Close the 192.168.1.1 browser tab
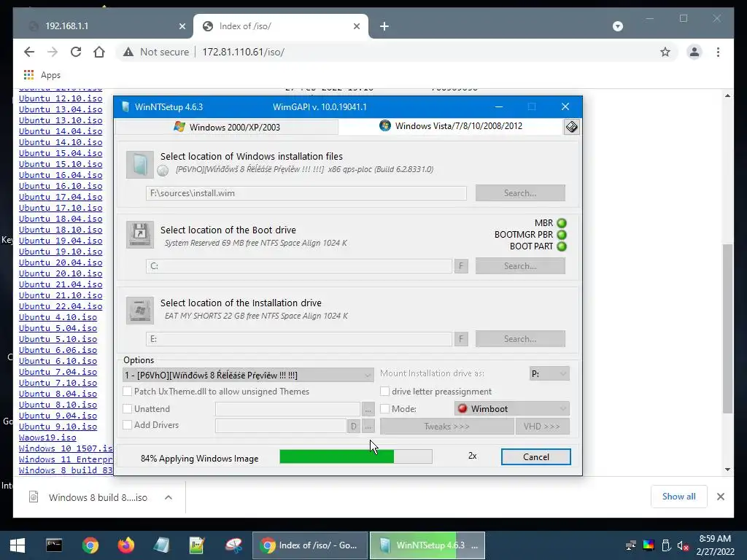The height and width of the screenshot is (560, 747). point(182,26)
